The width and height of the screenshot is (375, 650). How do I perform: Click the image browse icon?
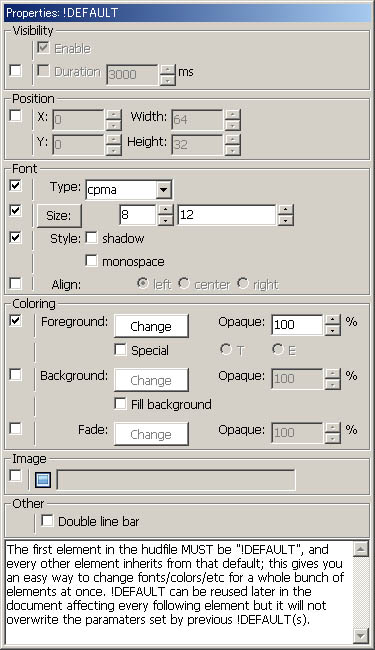click(x=43, y=480)
